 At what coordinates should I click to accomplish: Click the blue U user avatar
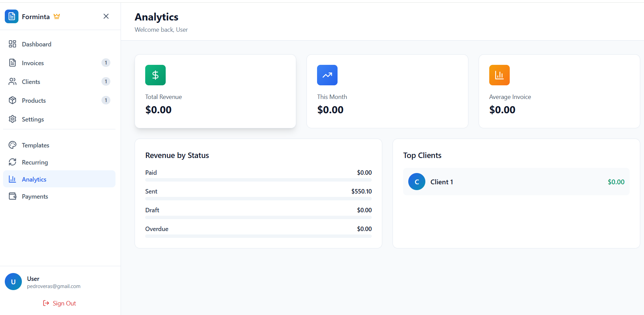[x=13, y=282]
